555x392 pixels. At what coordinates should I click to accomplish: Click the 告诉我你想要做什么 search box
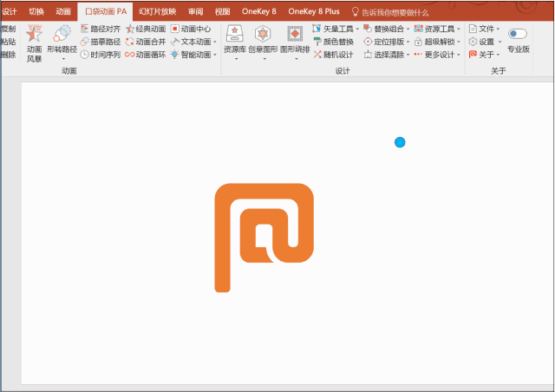[x=390, y=13]
